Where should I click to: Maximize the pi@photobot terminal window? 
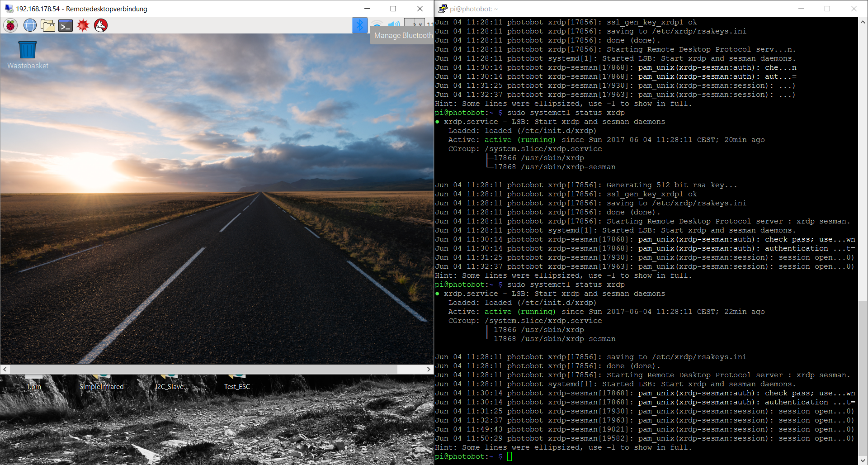(827, 9)
